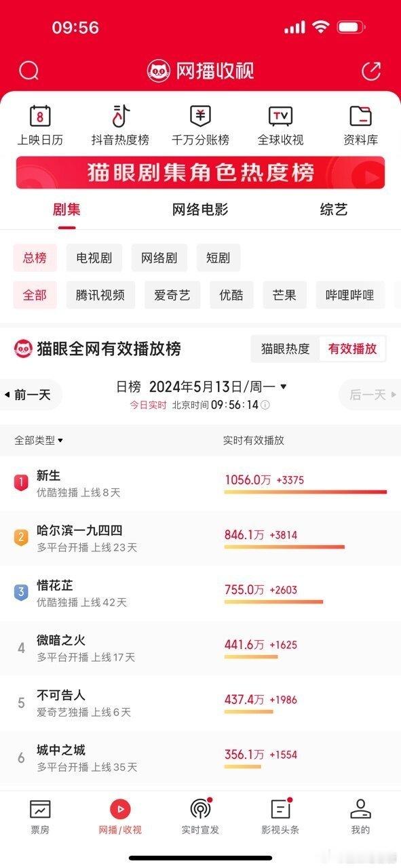The width and height of the screenshot is (401, 868).
Task: Open the search magnifier icon
Action: tap(28, 71)
